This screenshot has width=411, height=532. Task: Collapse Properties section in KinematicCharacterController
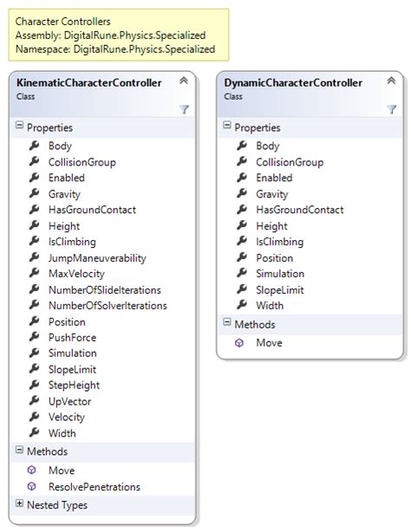click(19, 126)
